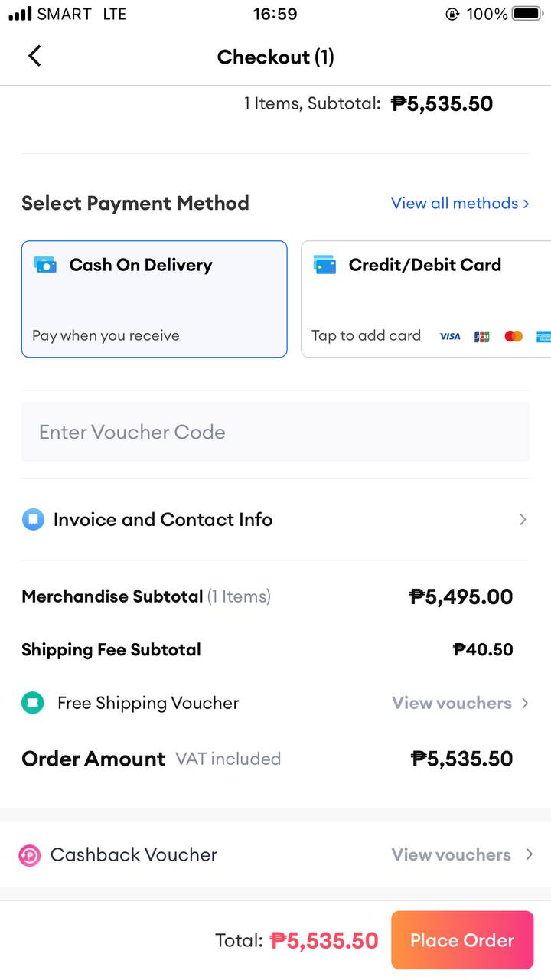The image size is (551, 980).
Task: Tap the Free Shipping Voucher ticket icon
Action: click(x=33, y=703)
